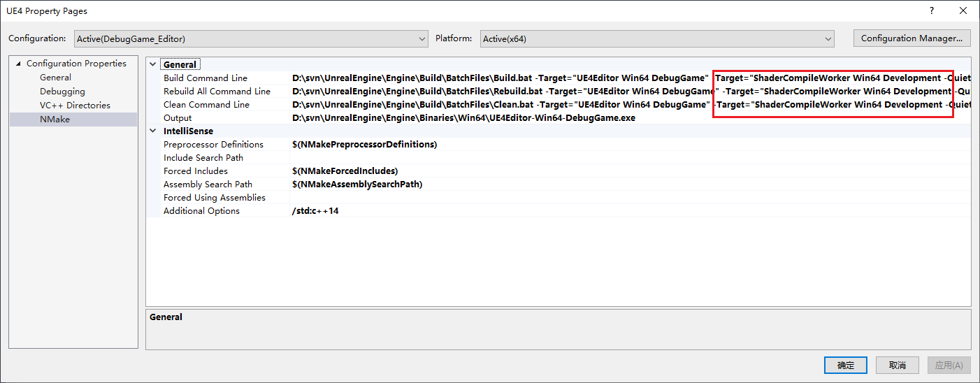Select VC++ Directories in the tree

click(x=75, y=106)
